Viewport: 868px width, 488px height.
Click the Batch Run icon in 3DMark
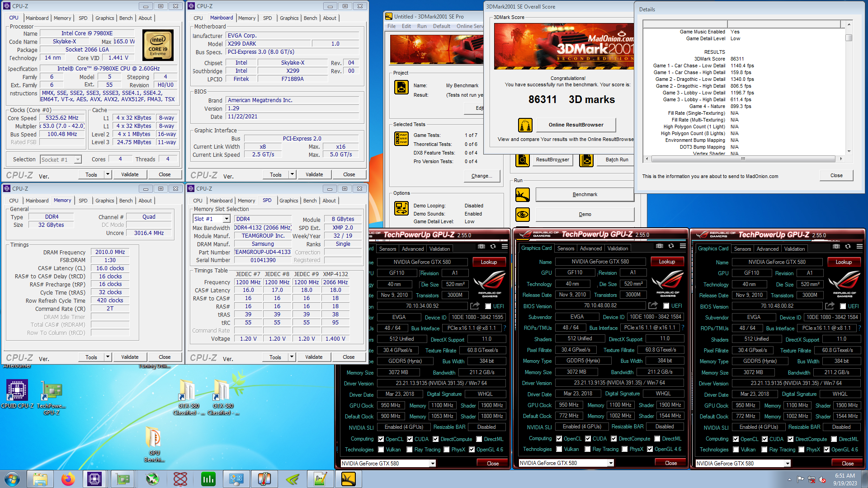(x=586, y=160)
